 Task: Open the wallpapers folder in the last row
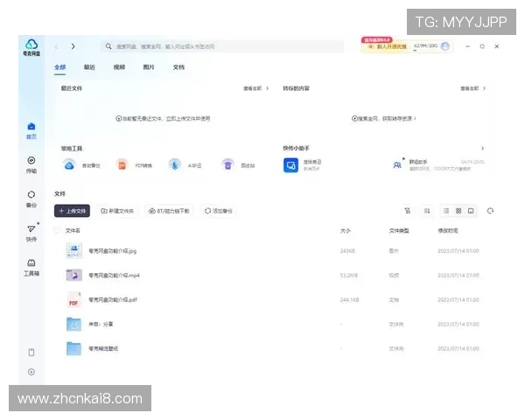point(74,348)
